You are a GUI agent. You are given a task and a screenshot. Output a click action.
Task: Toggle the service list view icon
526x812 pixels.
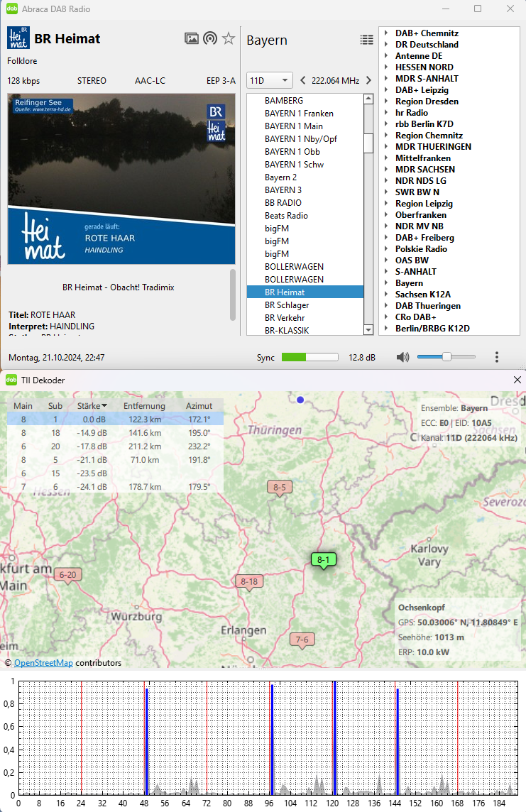[366, 40]
